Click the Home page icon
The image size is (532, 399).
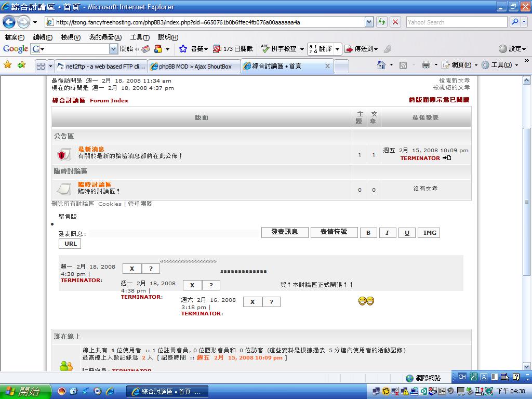[381, 65]
